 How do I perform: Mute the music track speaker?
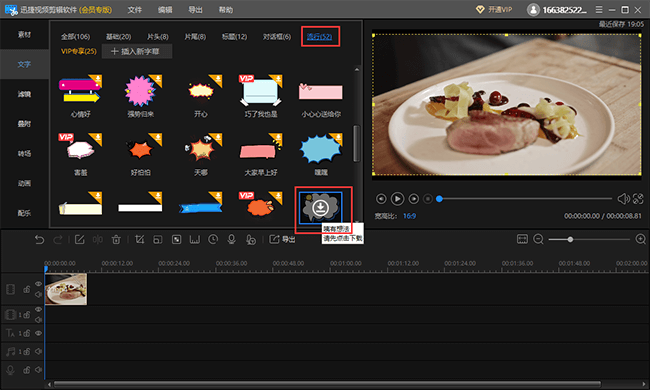(38, 351)
